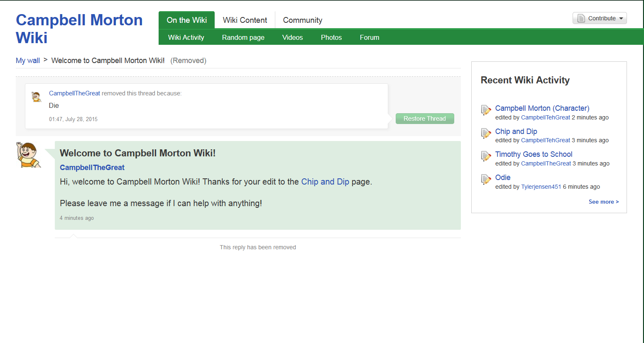View CampbellTehGreat profile on Chip and Dip edit

546,140
